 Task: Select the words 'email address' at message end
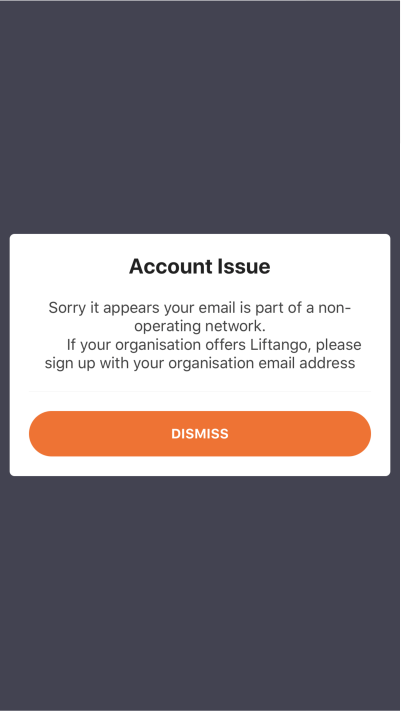(x=309, y=363)
